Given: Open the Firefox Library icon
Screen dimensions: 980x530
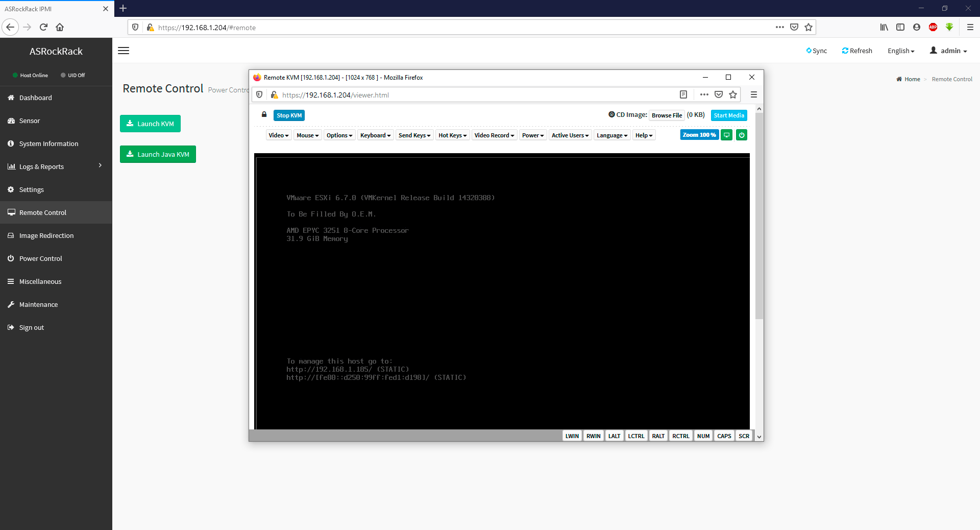Looking at the screenshot, I should pos(884,27).
